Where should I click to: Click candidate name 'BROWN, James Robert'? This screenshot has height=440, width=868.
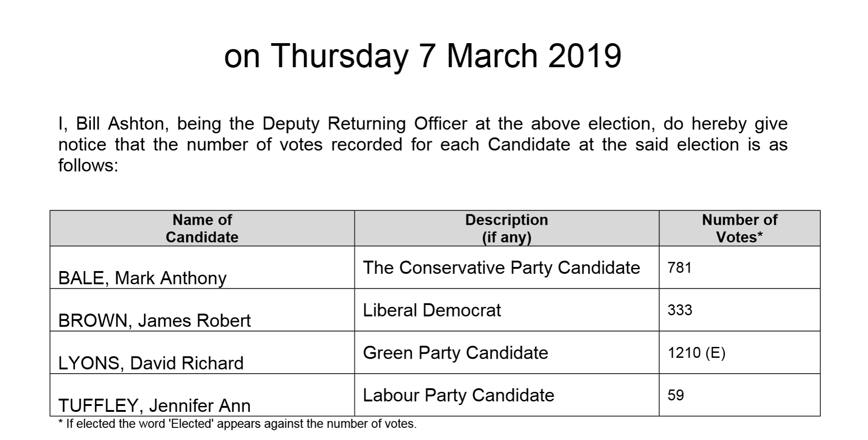click(155, 321)
